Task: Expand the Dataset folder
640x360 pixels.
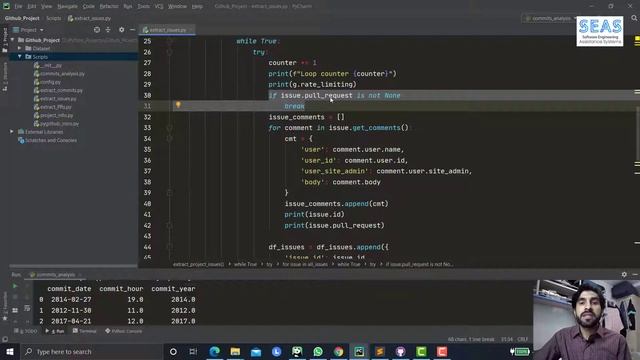Action: 19,48
